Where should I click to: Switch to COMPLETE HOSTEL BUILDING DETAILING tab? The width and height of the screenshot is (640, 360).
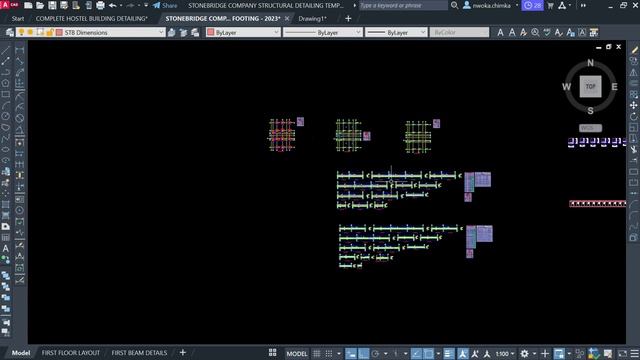[91, 19]
